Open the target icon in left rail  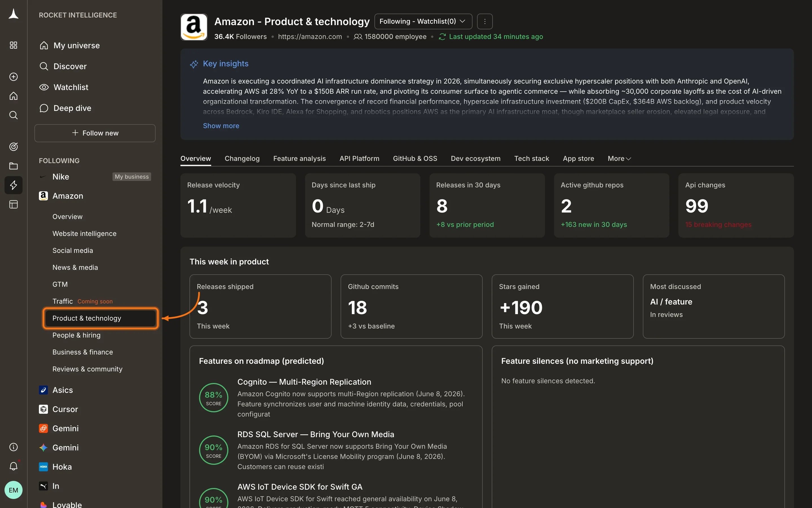(x=14, y=146)
